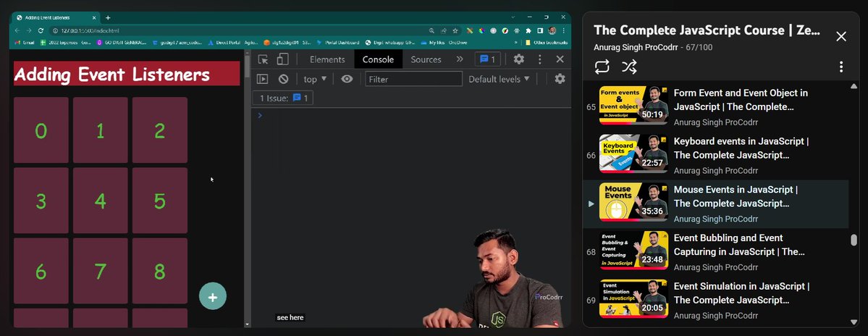868x336 pixels.
Task: Click the card numbered 5
Action: pyautogui.click(x=159, y=201)
